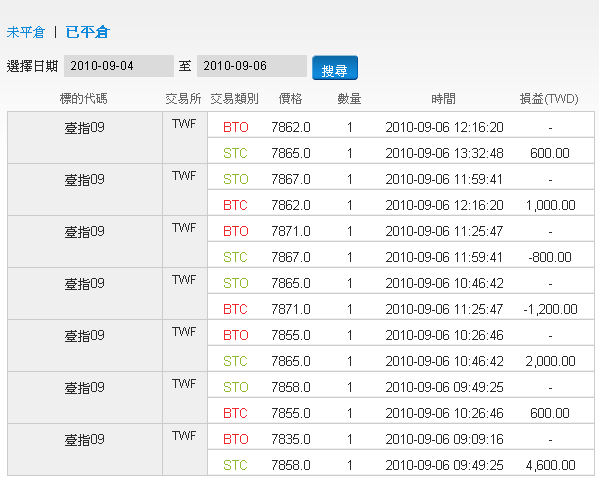Open the 已平倉 tab
The height and width of the screenshot is (483, 599).
pos(88,32)
